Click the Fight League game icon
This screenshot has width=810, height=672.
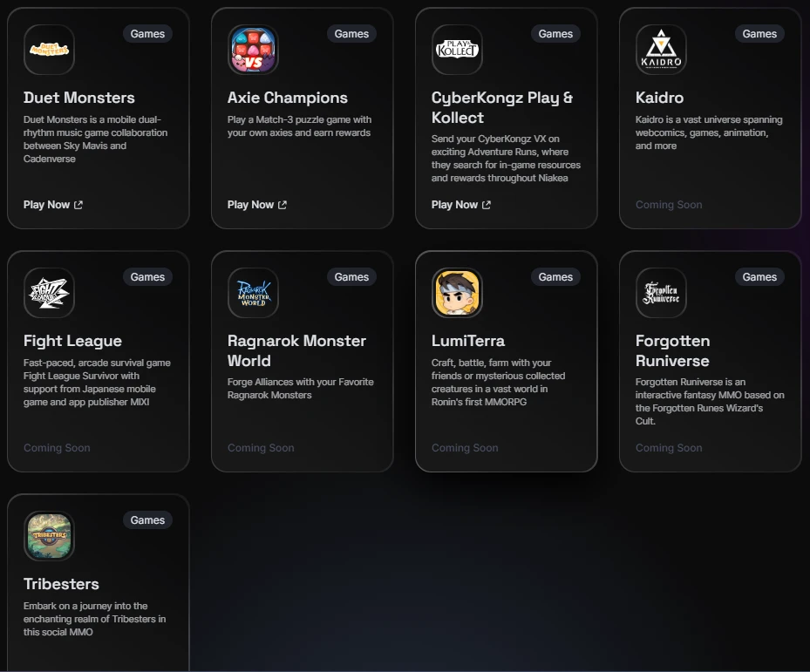(49, 293)
